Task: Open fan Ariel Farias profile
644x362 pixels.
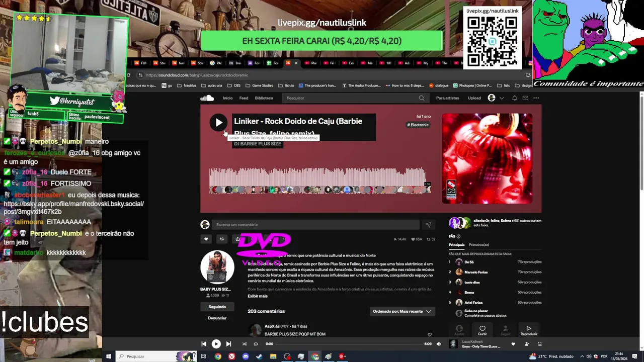Action: 473,302
